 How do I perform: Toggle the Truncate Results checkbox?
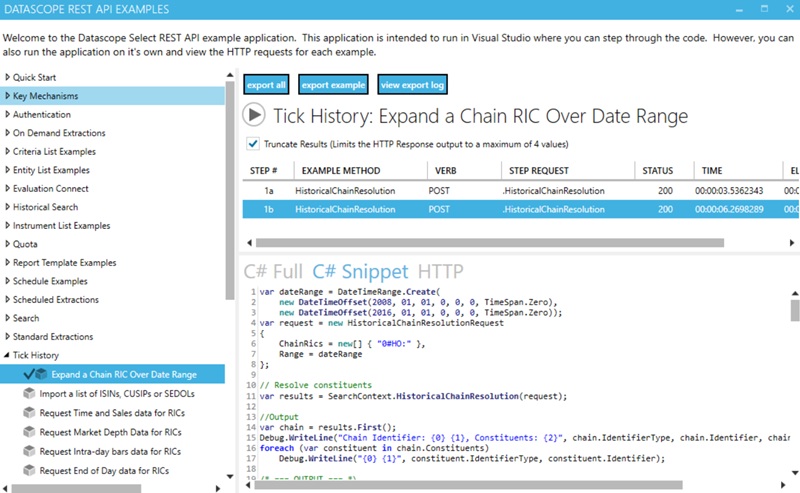click(252, 143)
